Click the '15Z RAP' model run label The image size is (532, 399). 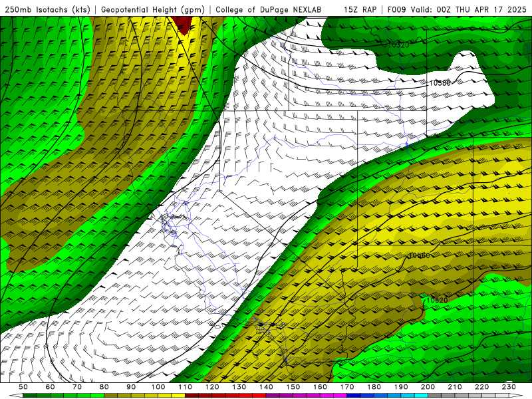point(360,9)
